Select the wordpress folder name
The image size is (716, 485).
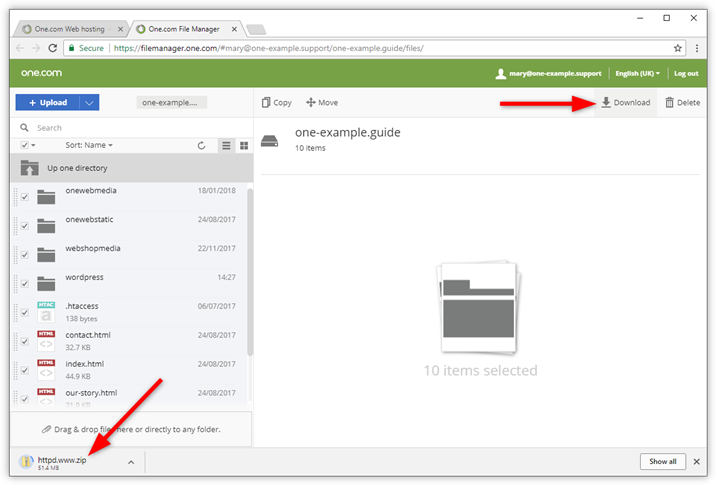(x=84, y=277)
